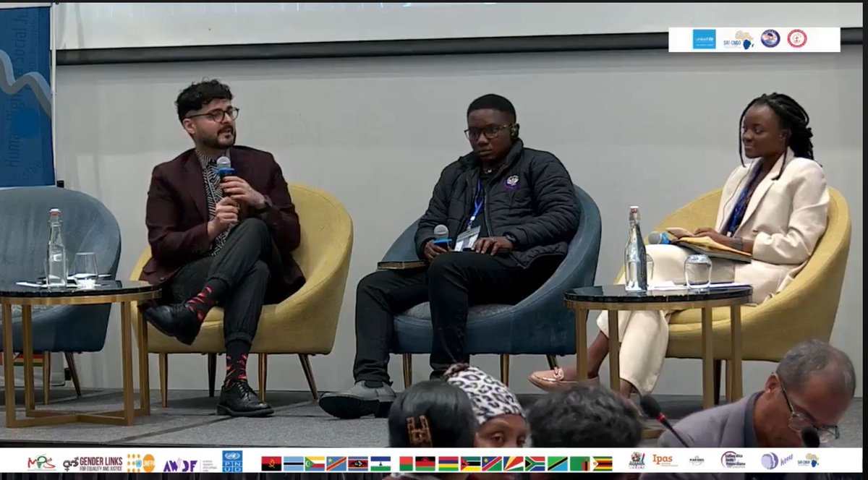This screenshot has height=480, width=868.
Task: Click the Mauritius flag
Action: pos(448,463)
